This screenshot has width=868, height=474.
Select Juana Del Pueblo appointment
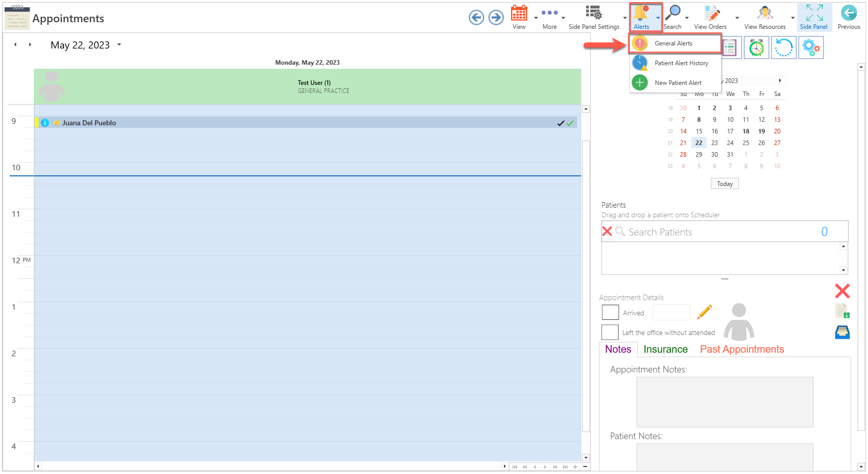pos(306,123)
